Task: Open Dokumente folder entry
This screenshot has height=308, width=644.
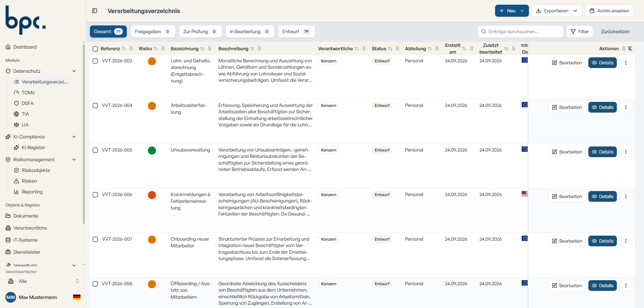Action: coord(26,216)
